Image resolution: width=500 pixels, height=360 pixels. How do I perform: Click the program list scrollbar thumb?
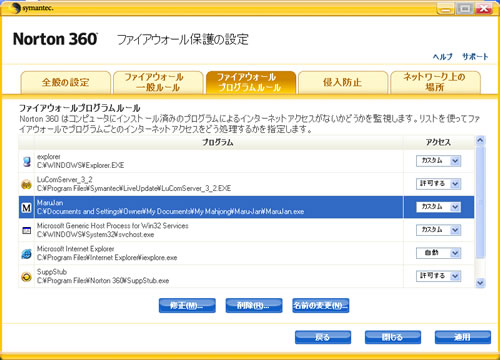click(480, 202)
